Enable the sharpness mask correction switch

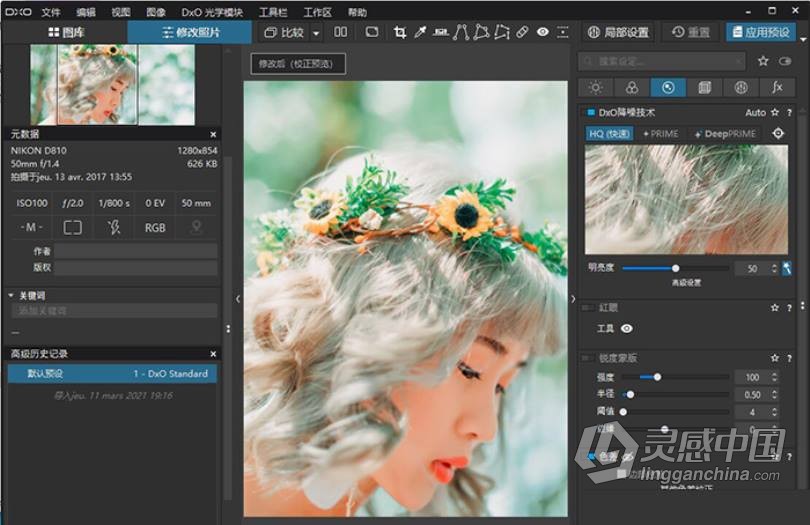click(588, 358)
